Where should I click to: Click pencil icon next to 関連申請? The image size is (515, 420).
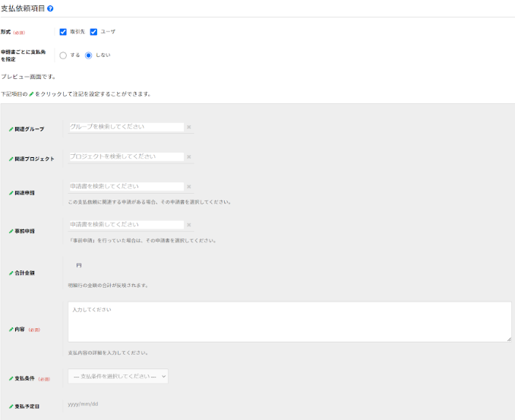coord(11,193)
